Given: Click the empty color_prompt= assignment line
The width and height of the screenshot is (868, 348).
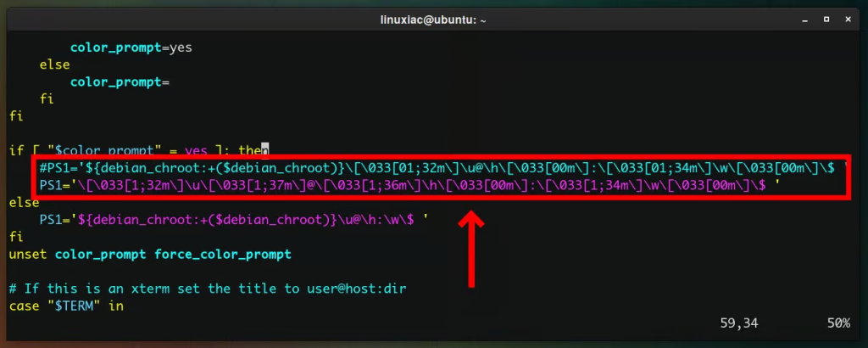Looking at the screenshot, I should pos(120,82).
